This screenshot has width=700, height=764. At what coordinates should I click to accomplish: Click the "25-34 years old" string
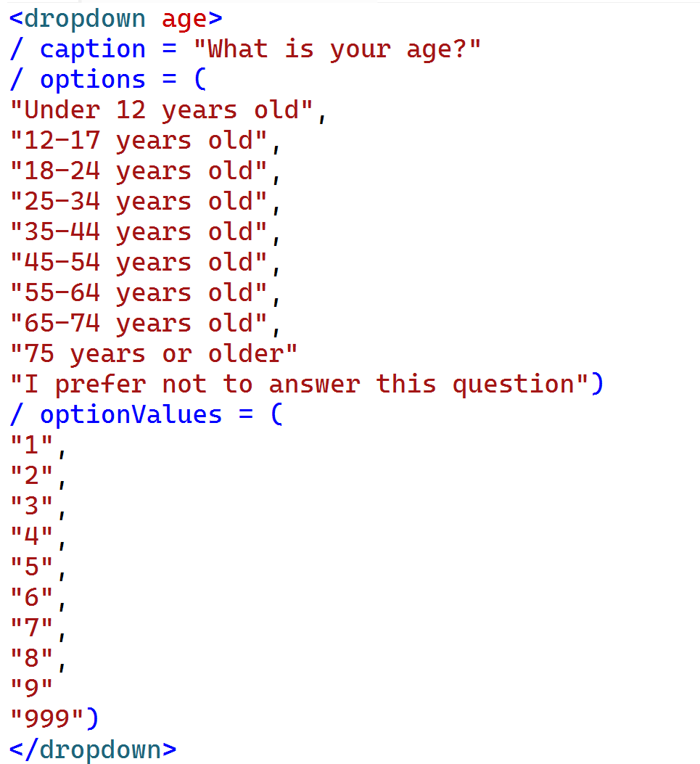pos(139,202)
